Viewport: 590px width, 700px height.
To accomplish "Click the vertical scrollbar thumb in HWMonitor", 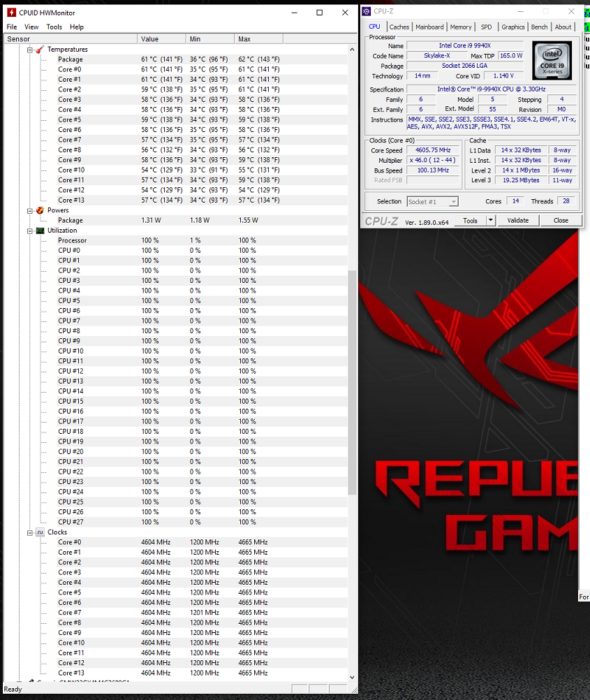I will (x=352, y=382).
